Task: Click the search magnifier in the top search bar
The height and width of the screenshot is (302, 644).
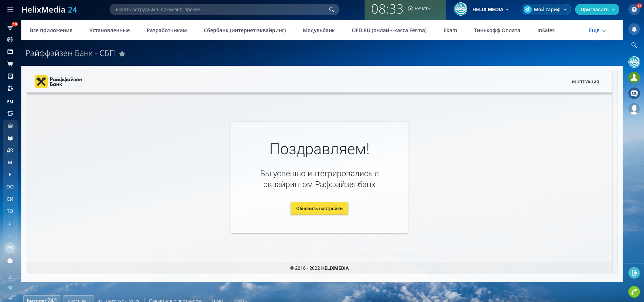Action: pos(332,9)
